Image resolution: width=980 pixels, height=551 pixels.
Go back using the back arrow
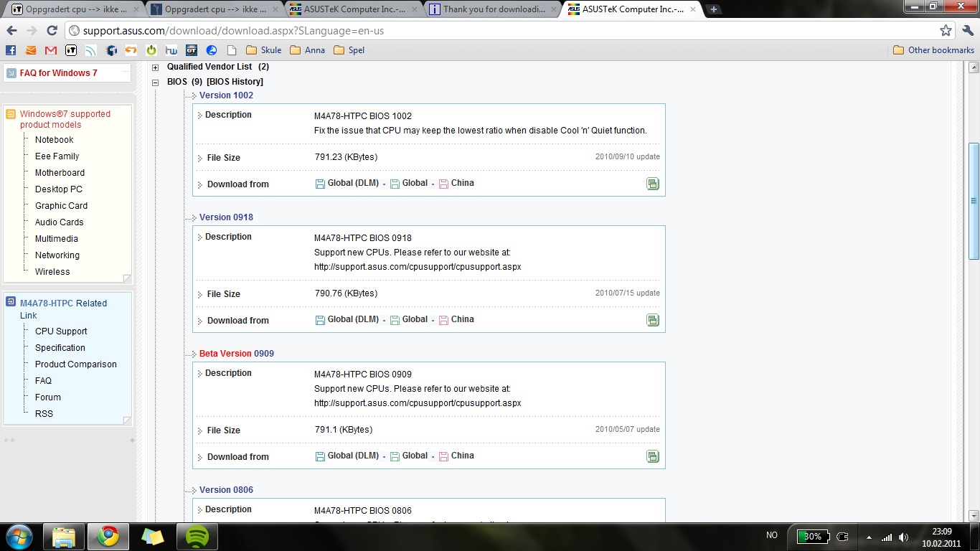pos(11,31)
